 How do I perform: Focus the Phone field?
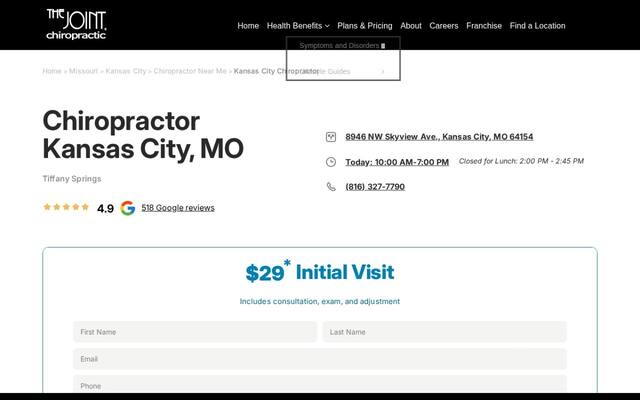[x=320, y=384]
